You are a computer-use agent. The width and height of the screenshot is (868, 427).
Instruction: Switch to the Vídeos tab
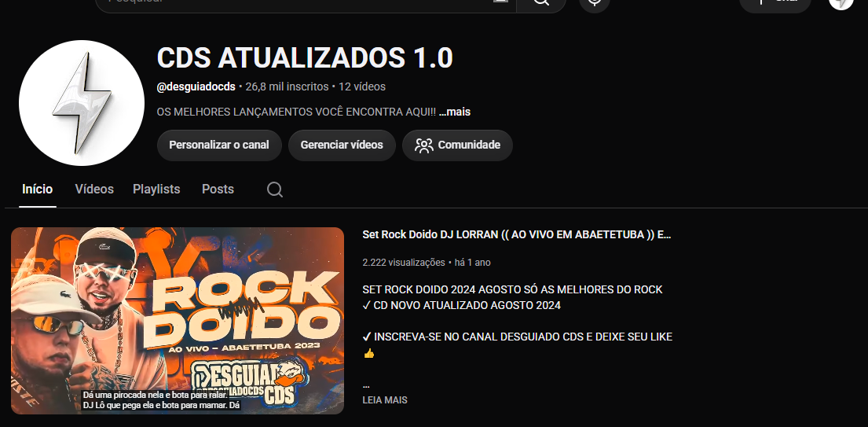pos(94,190)
